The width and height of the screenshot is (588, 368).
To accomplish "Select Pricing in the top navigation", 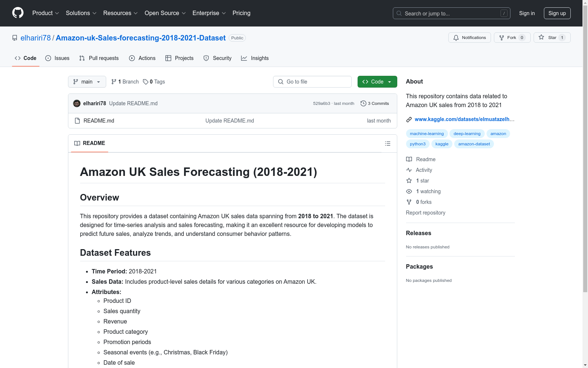I will [241, 13].
